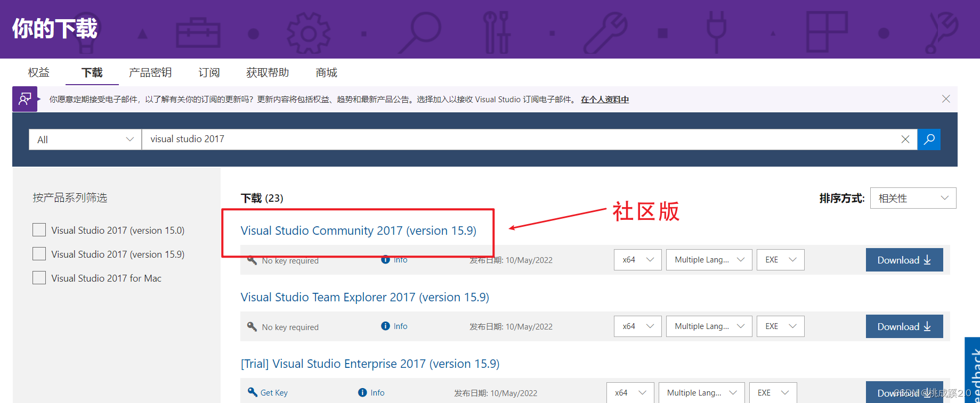980x403 pixels.
Task: Click the 下载 (23) results count
Action: coord(262,198)
